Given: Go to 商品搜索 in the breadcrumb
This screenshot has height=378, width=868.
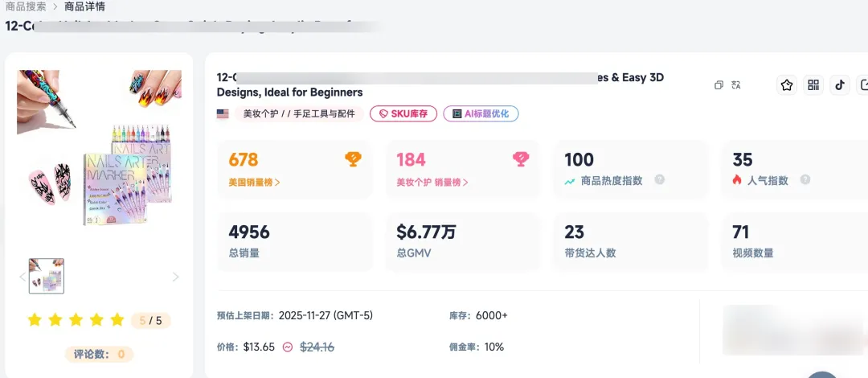Looking at the screenshot, I should coord(26,7).
